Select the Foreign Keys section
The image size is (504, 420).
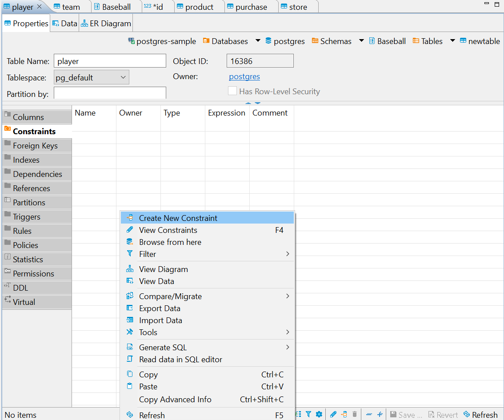(x=37, y=146)
